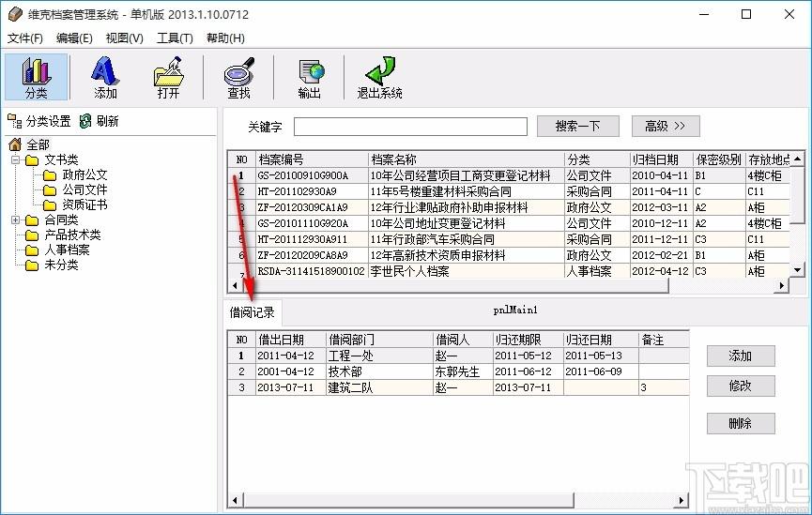Select the 政府公文 folder
This screenshot has height=515, width=812.
(76, 174)
